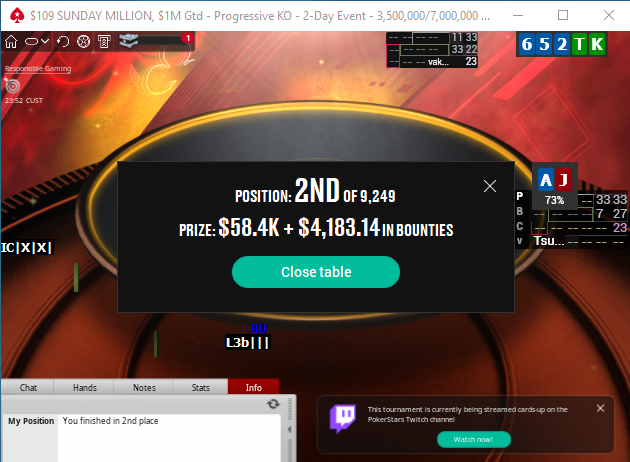Switch to the Chat tab
The image size is (630, 462).
(28, 387)
